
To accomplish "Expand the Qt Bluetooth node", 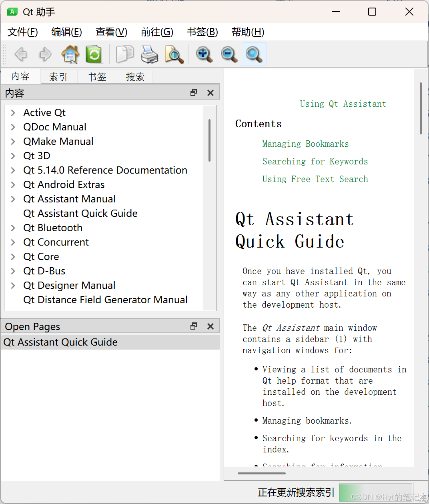I will [x=13, y=228].
